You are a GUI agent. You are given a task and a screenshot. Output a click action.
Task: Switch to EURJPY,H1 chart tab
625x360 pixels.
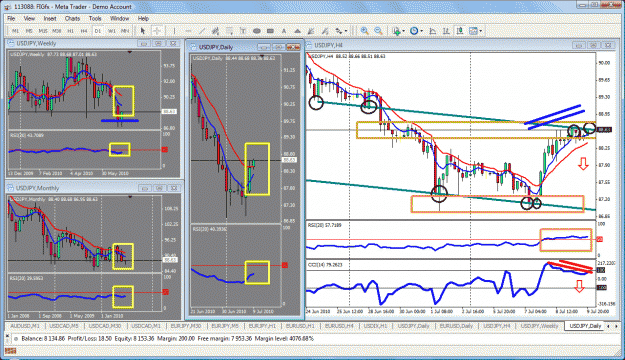pyautogui.click(x=262, y=326)
